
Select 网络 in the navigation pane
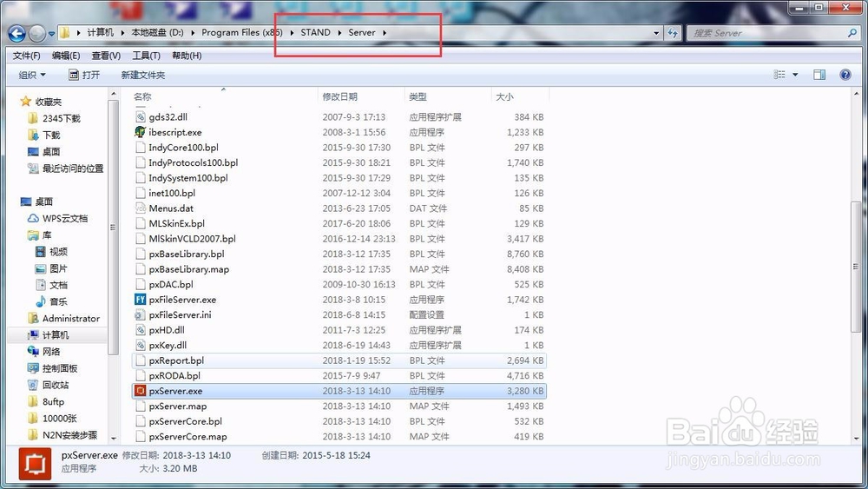[x=51, y=352]
